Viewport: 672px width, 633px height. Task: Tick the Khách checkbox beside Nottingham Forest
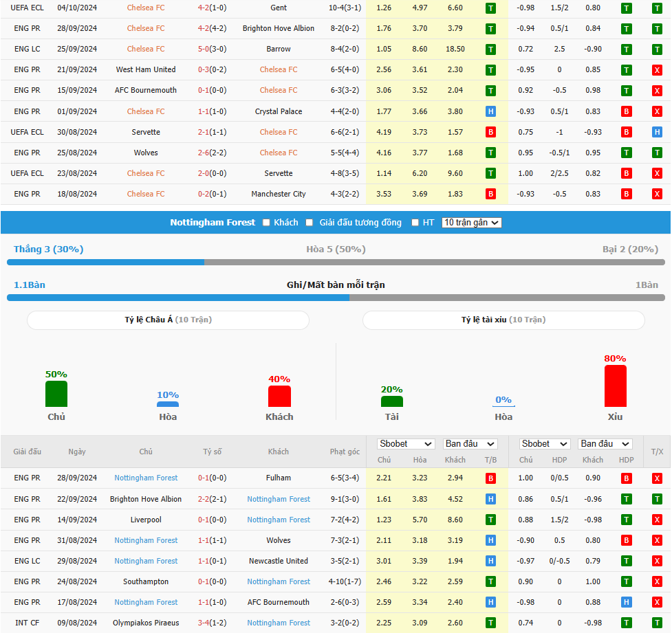click(266, 223)
